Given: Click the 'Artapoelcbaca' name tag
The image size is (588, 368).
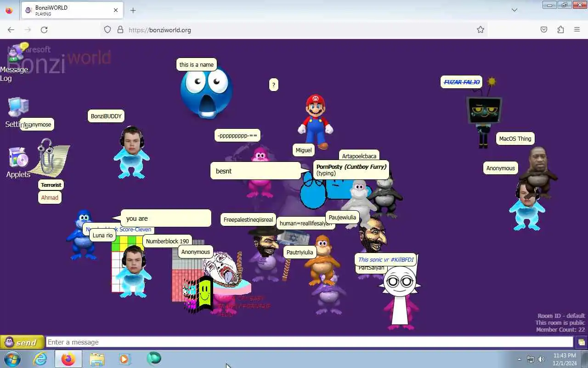Looking at the screenshot, I should click(x=359, y=155).
